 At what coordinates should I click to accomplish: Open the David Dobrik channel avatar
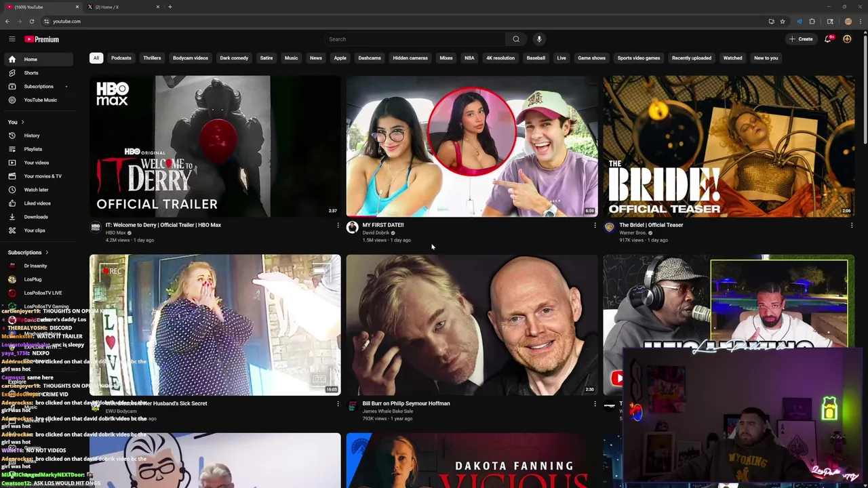[x=352, y=228]
